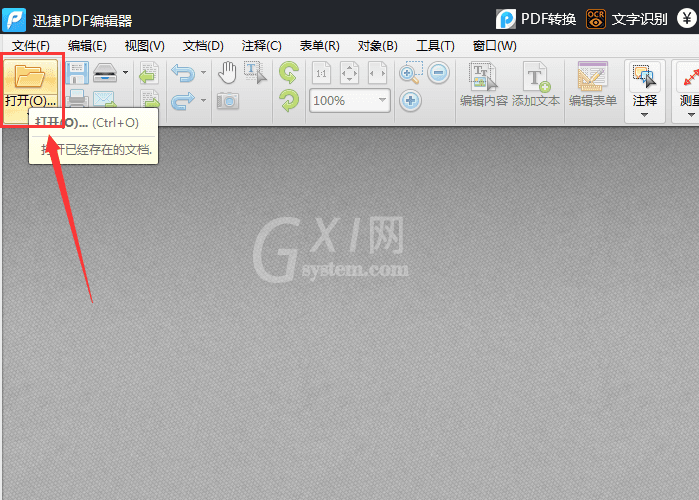Image resolution: width=699 pixels, height=500 pixels.
Task: Rotate page clockwise with lower green arrow
Action: pyautogui.click(x=289, y=101)
